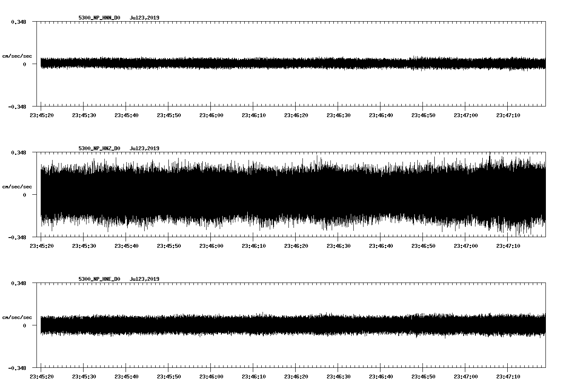The height and width of the screenshot is (392, 576).
Task: Click the -0.348 axis value on HNE plot
Action: pos(17,368)
